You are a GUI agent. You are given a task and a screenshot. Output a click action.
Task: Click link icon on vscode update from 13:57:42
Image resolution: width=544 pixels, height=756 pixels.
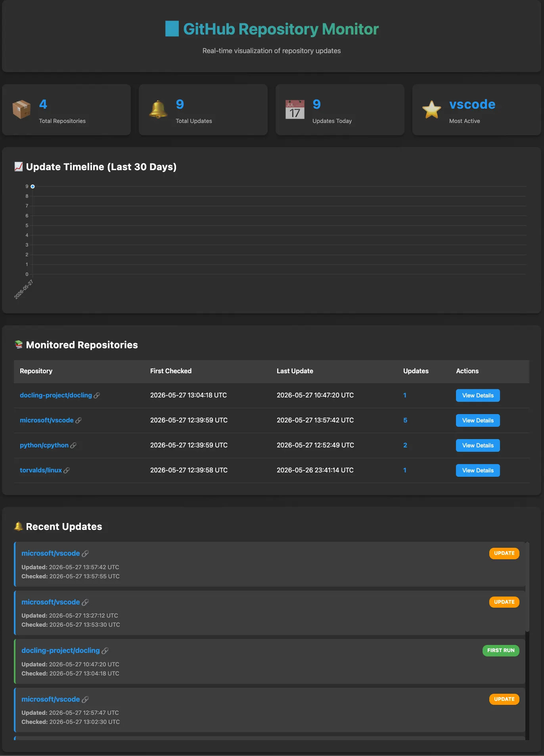point(85,554)
